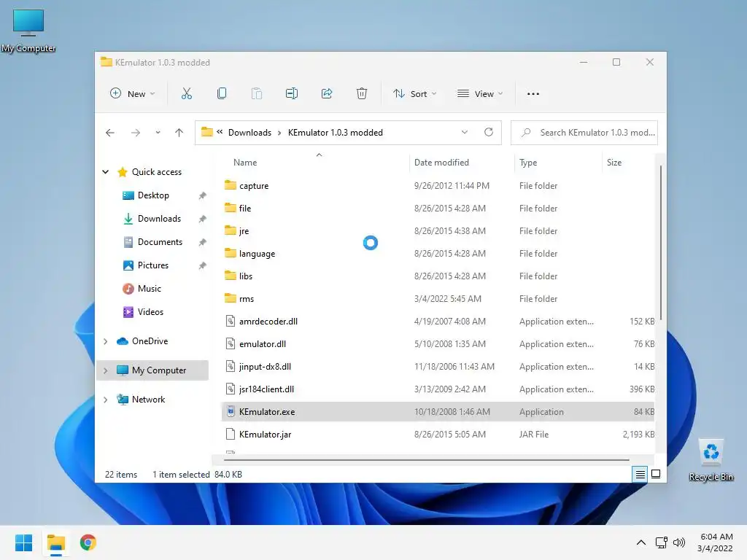The width and height of the screenshot is (747, 560).
Task: Open the Windows Start menu
Action: point(24,542)
